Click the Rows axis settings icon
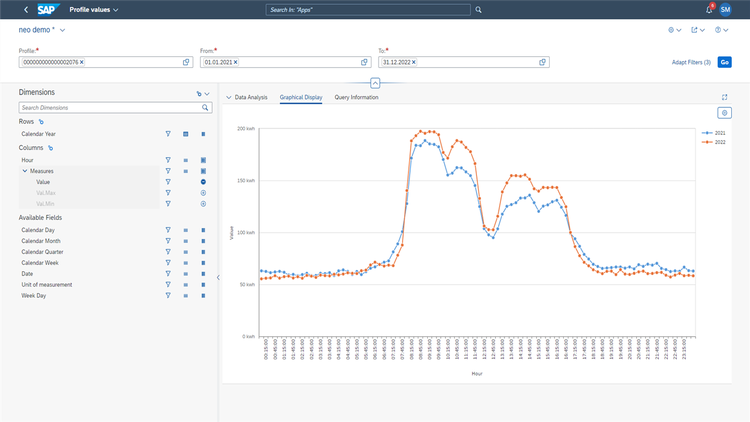This screenshot has width=750, height=422. 41,122
